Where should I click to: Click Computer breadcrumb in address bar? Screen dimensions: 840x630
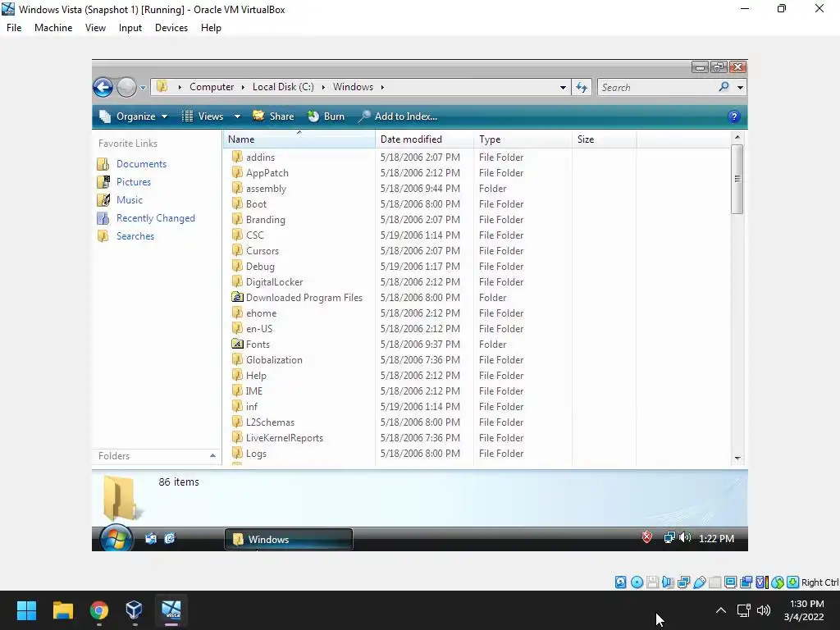212,87
